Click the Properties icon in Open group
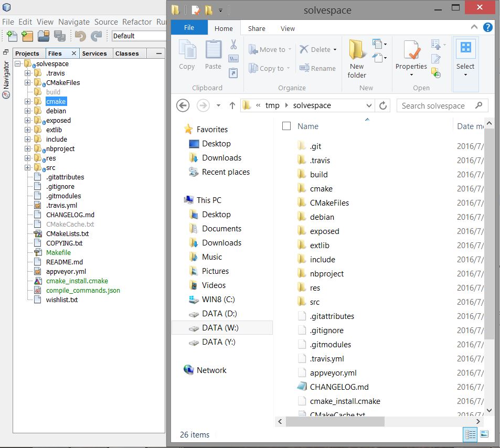500x448 pixels. click(411, 50)
